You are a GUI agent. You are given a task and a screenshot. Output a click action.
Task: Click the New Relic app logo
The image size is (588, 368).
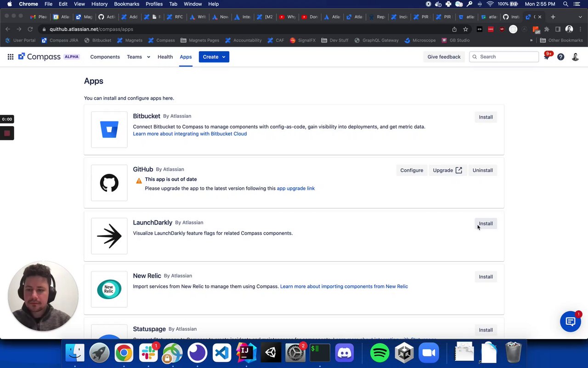[109, 289]
